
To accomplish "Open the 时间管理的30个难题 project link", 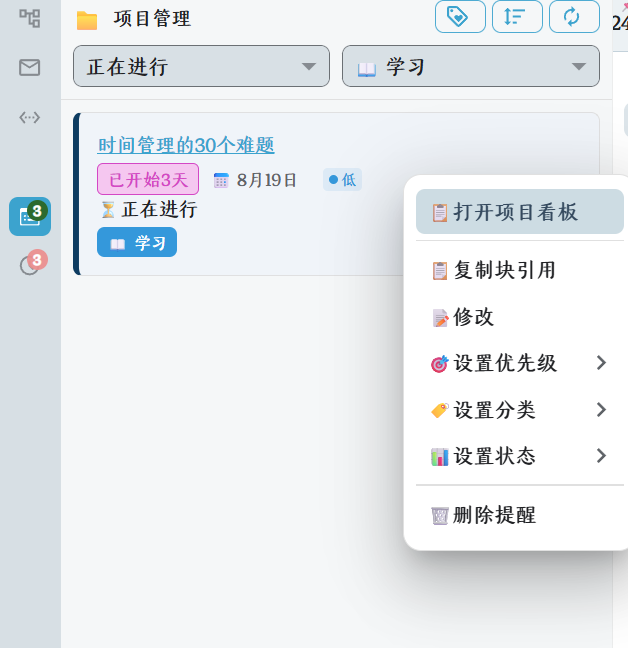I will [186, 145].
